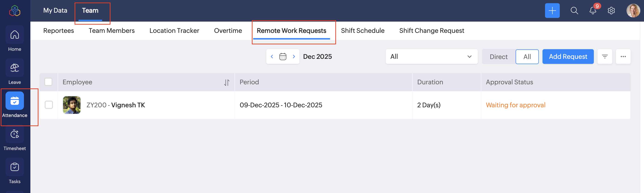Switch the view toggle to Direct

(499, 57)
